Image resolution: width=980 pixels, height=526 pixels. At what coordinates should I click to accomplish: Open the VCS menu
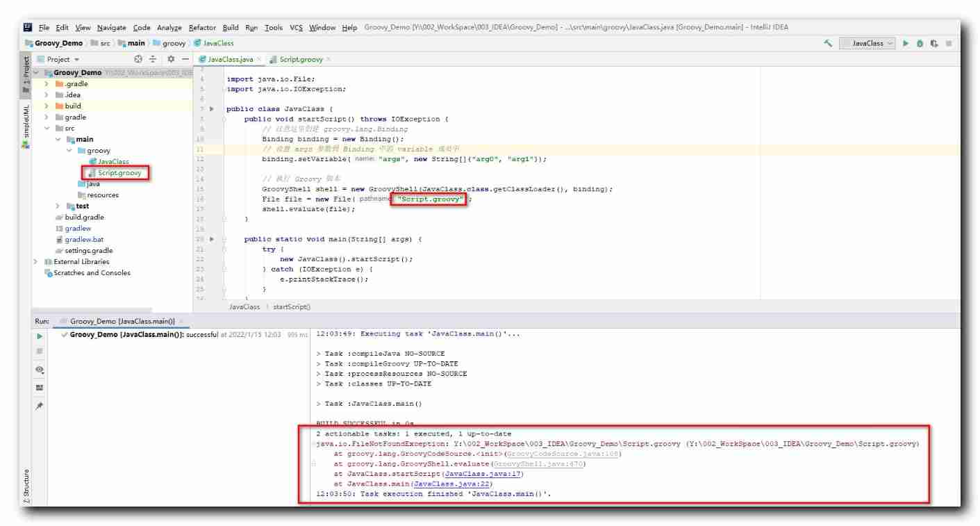(296, 27)
